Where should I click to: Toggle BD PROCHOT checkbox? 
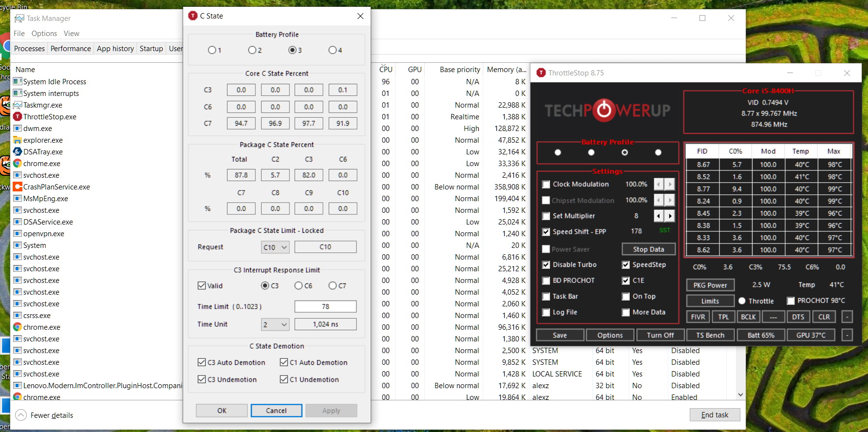[x=546, y=281]
